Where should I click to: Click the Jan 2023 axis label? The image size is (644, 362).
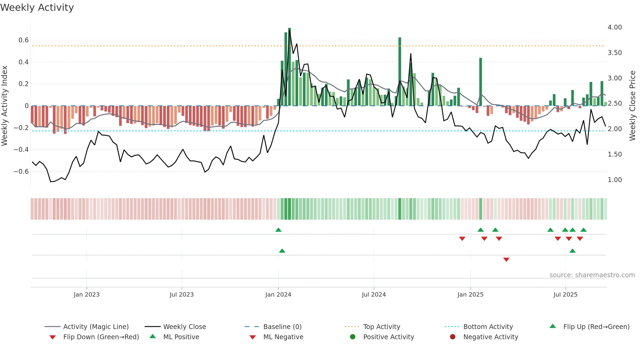[x=87, y=295]
